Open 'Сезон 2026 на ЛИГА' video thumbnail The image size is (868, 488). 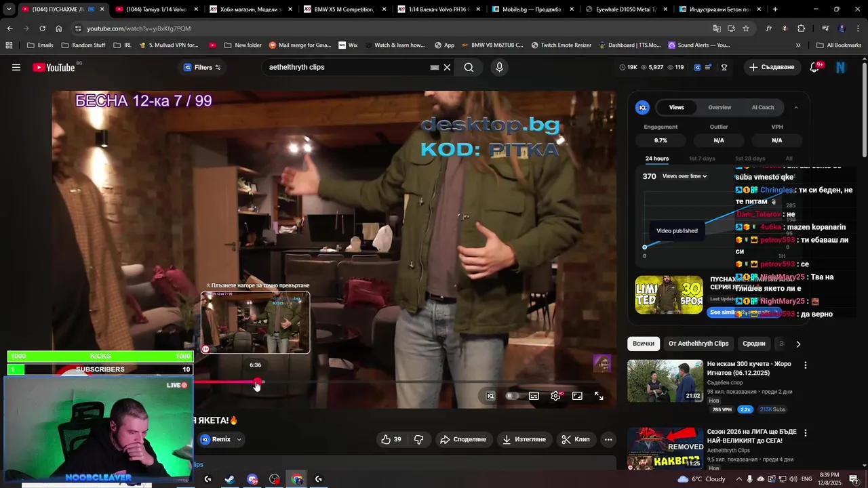[x=665, y=448]
